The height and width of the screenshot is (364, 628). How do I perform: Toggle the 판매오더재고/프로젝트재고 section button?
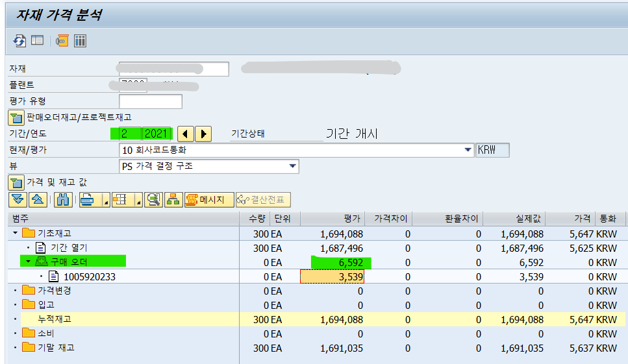[x=16, y=117]
